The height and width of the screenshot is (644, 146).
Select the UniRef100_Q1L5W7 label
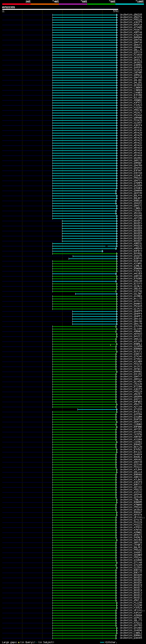point(131,294)
